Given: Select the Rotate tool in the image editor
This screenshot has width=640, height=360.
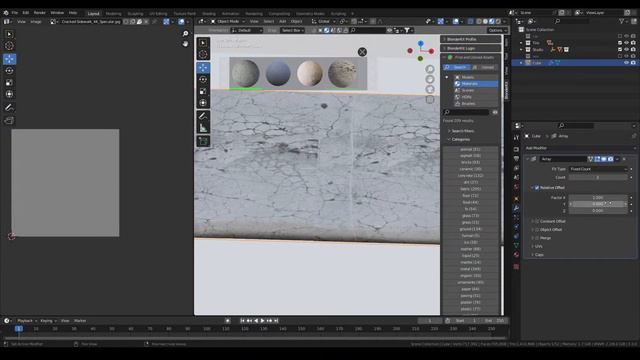Looking at the screenshot, I should pos(9,71).
